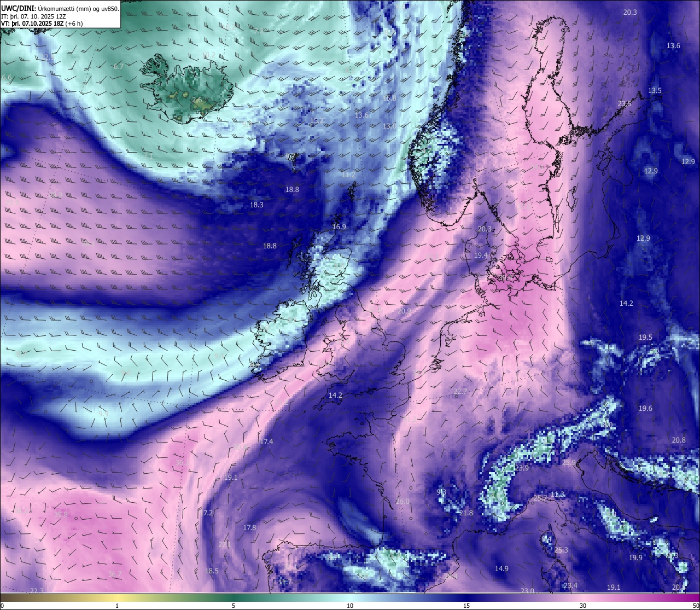
Task: Click the 'UWC/DINI: Úrkomumætti (mm) og uv850.' title
Action: 60,8
